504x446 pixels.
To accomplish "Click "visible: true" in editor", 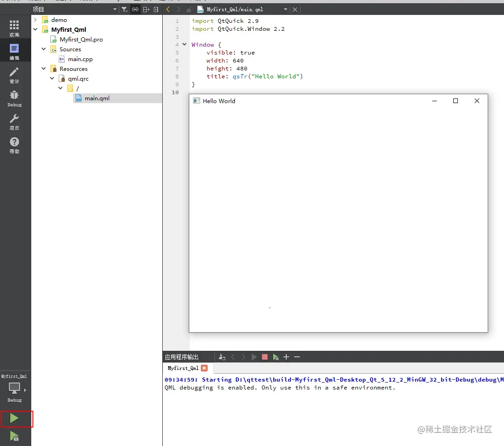I will [x=230, y=52].
